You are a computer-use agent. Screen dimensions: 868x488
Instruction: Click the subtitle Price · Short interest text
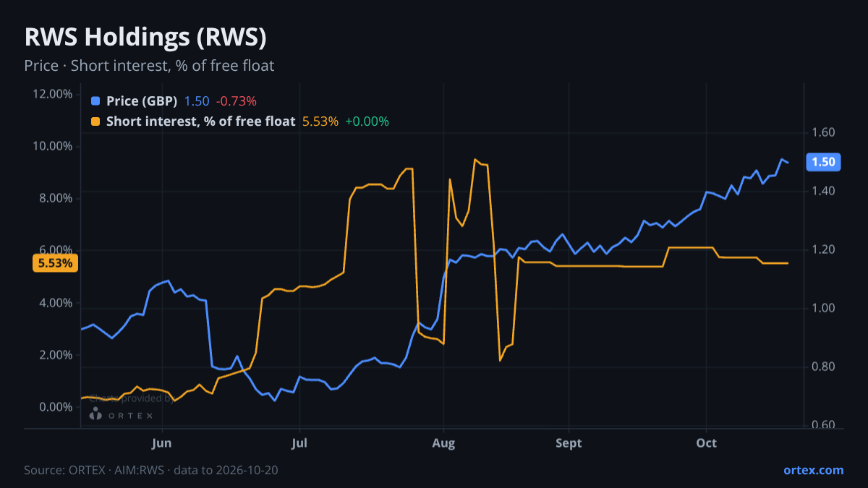click(149, 66)
